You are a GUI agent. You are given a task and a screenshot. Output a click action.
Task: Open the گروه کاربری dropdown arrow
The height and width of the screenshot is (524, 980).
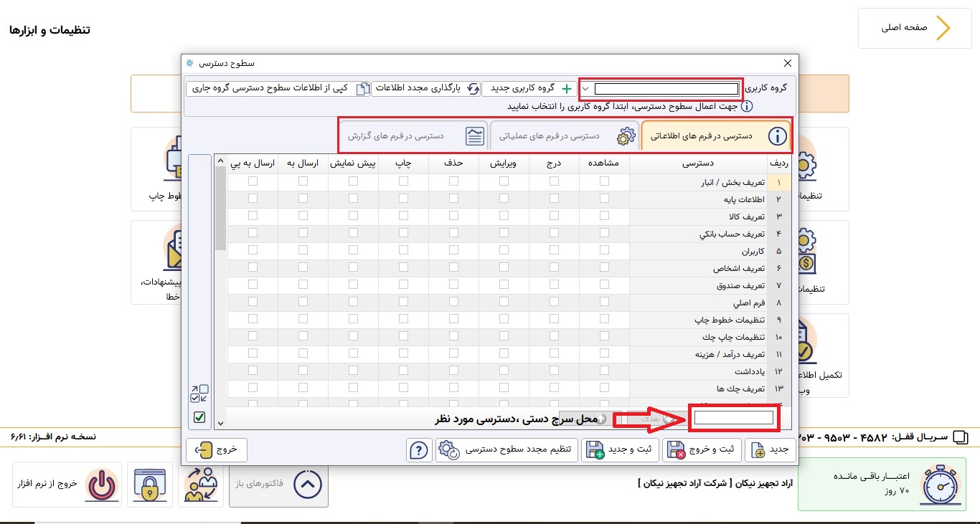586,89
